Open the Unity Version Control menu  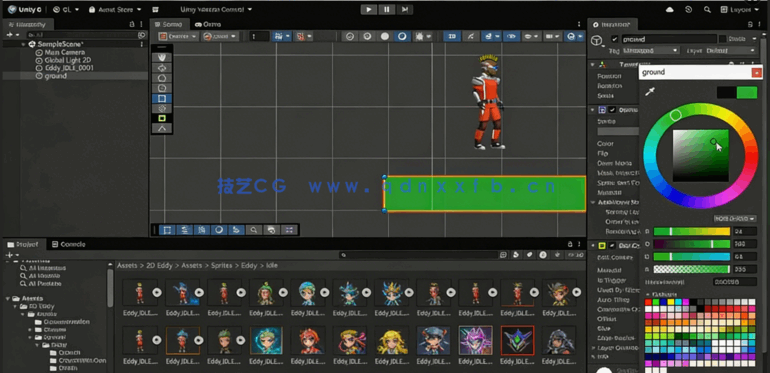[216, 9]
